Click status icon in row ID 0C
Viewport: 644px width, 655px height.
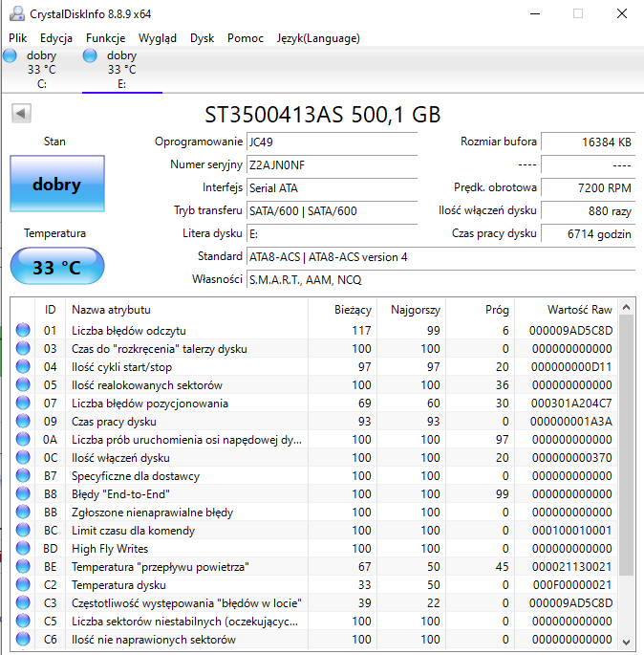point(23,457)
